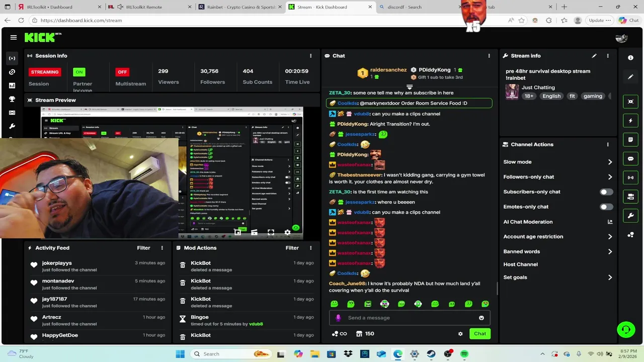Select first green emote in quick emote row
Viewport: 644px width, 362px height.
(334, 304)
